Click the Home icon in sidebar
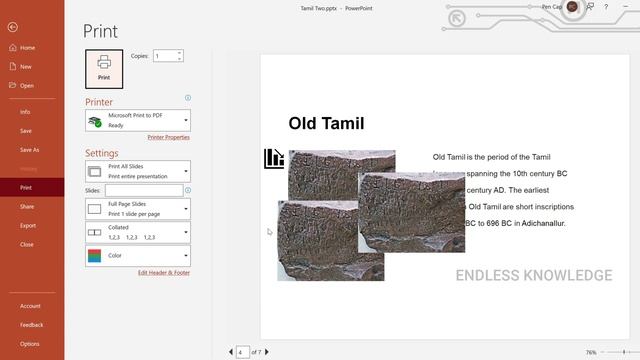The height and width of the screenshot is (360, 640). point(13,47)
